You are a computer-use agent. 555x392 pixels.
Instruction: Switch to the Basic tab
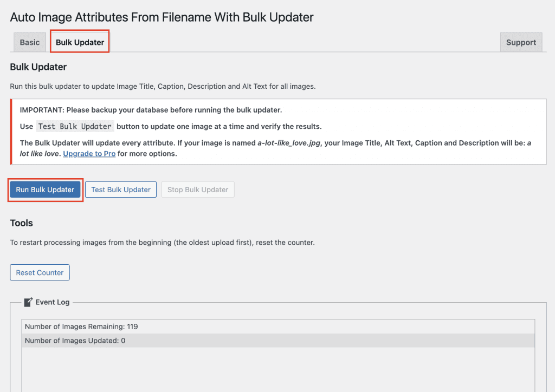click(x=30, y=42)
